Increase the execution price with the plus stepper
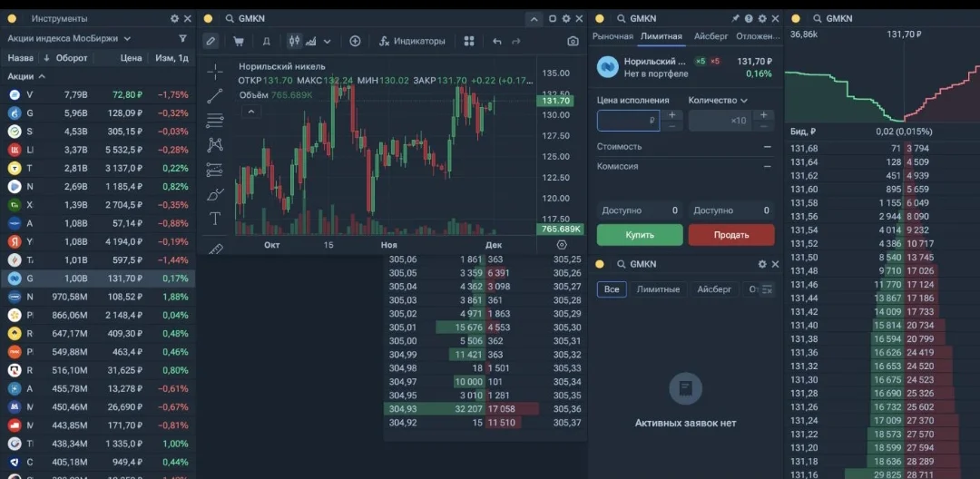Screen dimensions: 980x479 [671, 115]
